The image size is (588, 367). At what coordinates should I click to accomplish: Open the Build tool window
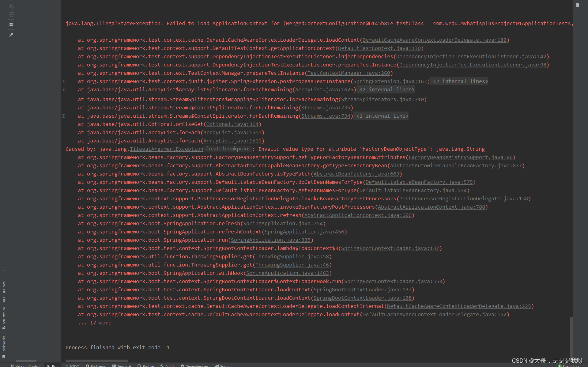[167, 365]
